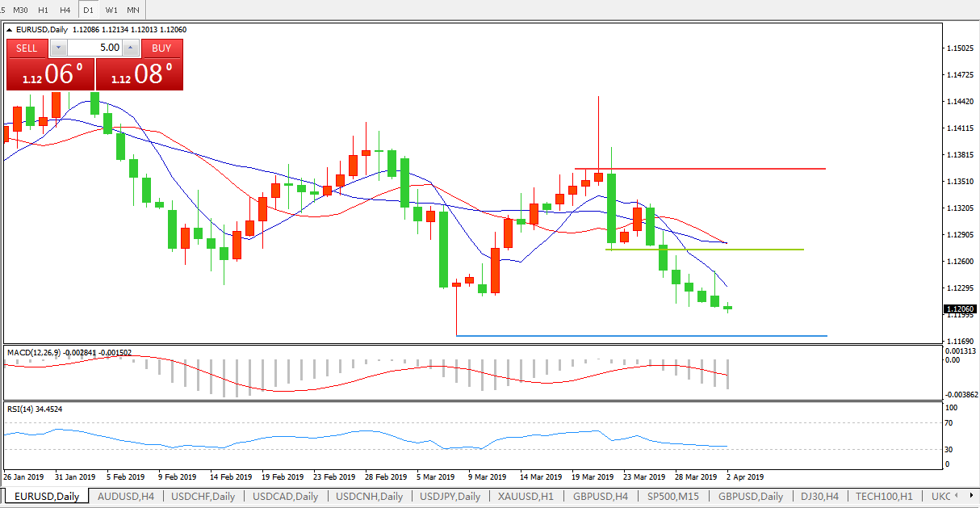Click the current price label 1.12060

coord(959,309)
